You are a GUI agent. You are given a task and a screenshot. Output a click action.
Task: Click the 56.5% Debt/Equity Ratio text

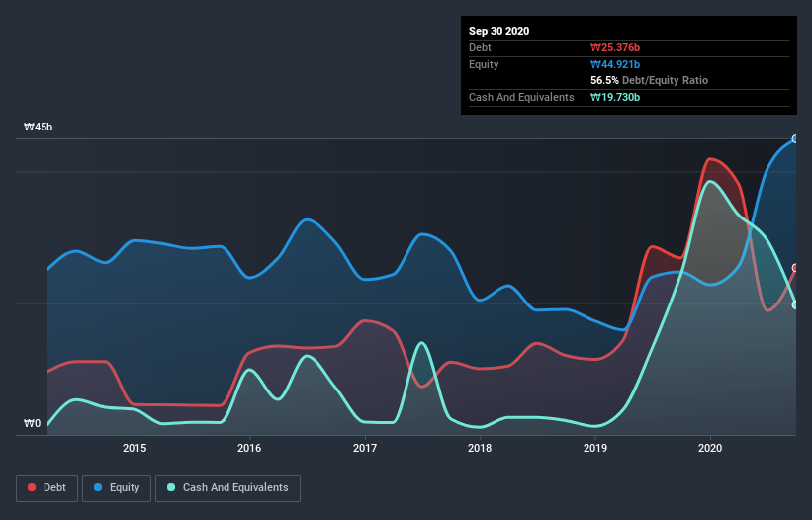click(x=650, y=80)
